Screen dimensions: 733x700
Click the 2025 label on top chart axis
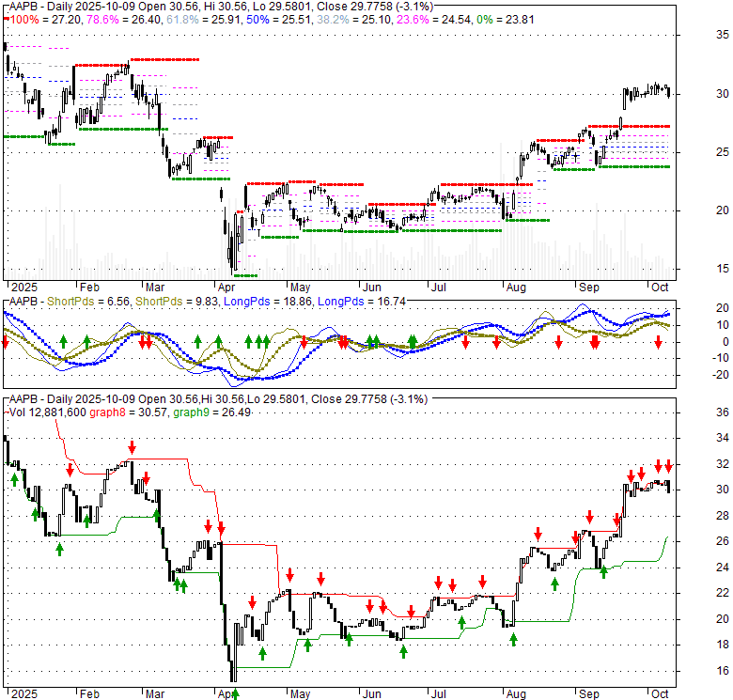(x=24, y=288)
